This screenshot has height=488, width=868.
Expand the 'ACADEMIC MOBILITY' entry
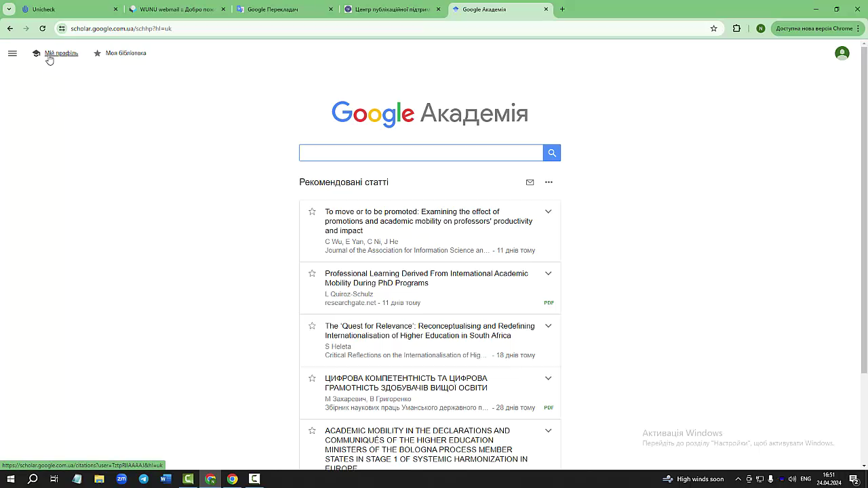tap(548, 430)
